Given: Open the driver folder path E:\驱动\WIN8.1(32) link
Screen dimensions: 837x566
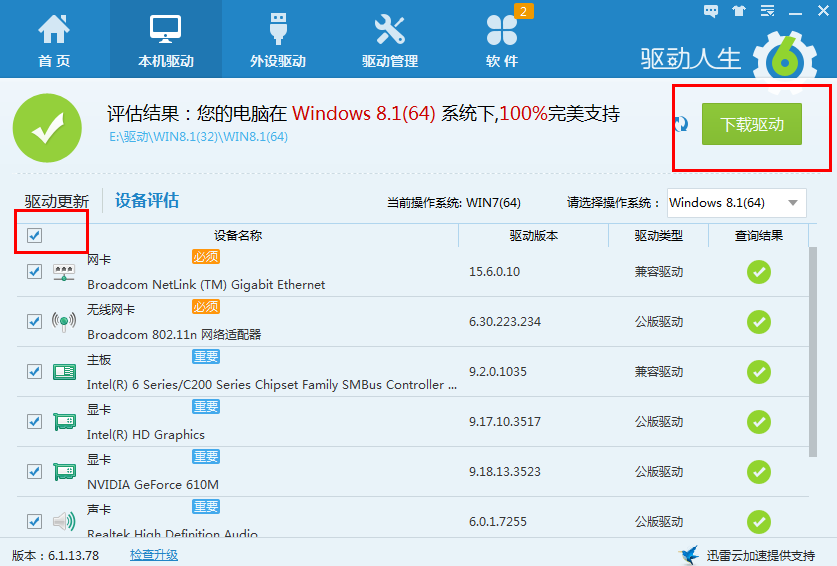Looking at the screenshot, I should pyautogui.click(x=199, y=137).
